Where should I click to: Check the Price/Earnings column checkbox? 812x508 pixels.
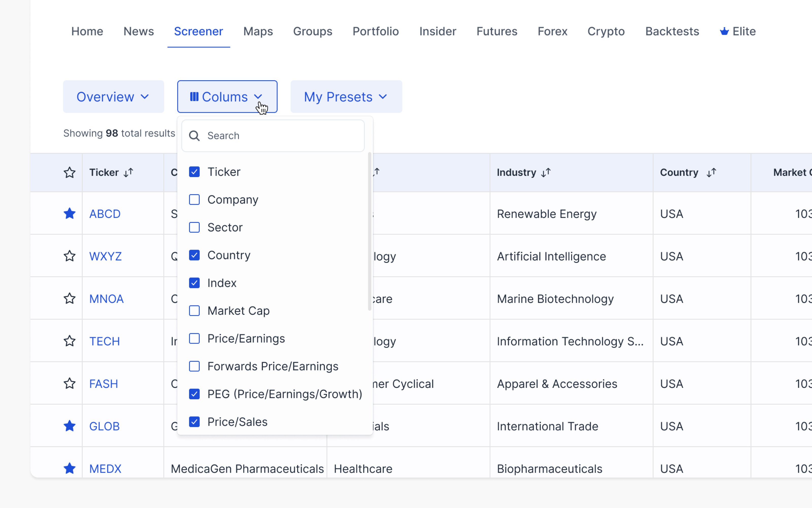[194, 338]
